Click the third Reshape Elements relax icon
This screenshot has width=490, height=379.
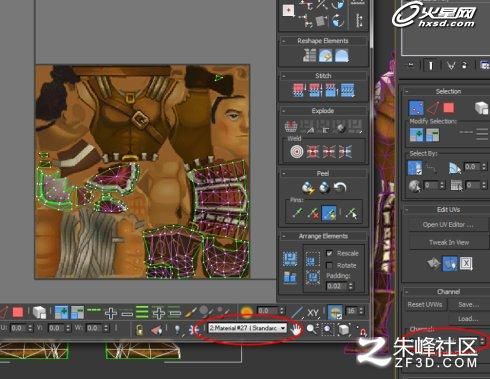(x=341, y=55)
